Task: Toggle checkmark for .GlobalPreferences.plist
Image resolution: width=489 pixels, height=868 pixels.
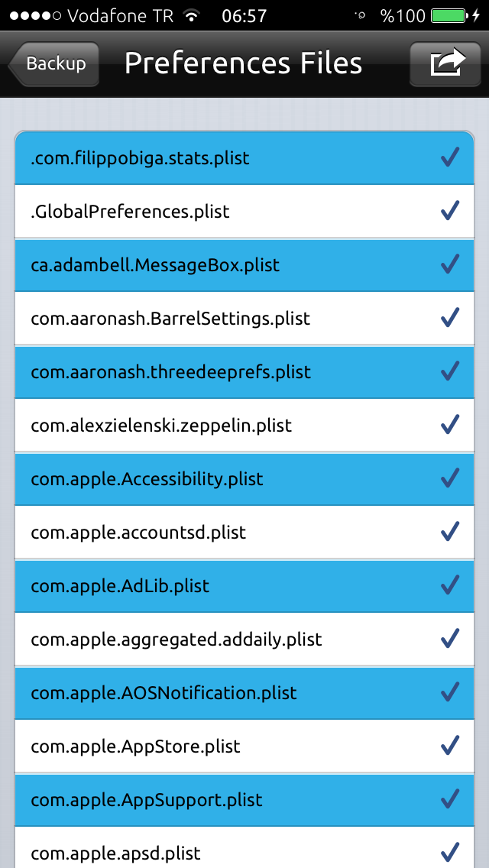Action: 450,212
